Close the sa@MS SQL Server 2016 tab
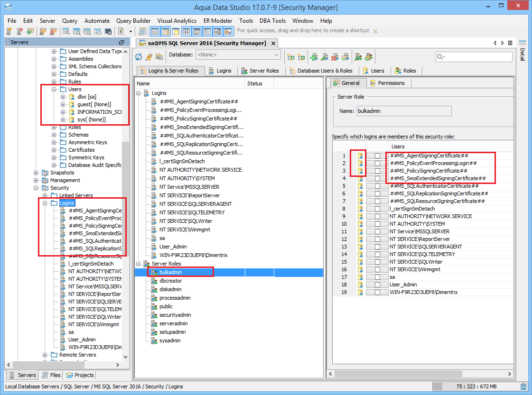The height and width of the screenshot is (395, 532). (x=273, y=44)
